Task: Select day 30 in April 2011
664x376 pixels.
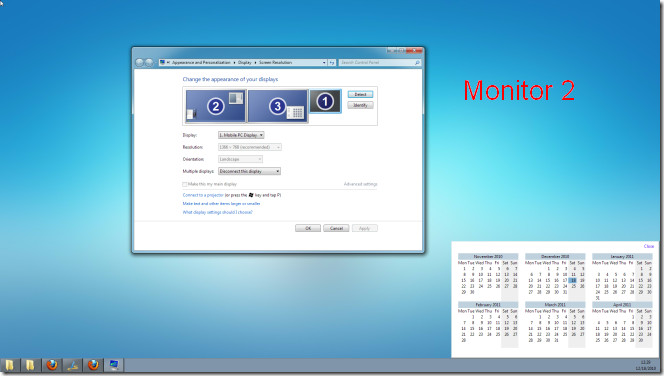Action: tap(640, 340)
